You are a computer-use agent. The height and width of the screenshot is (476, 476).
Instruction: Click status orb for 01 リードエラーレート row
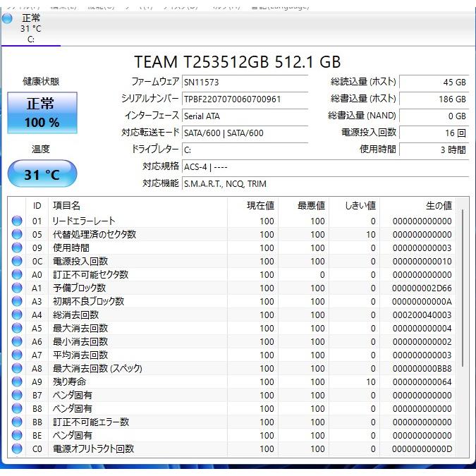click(17, 221)
